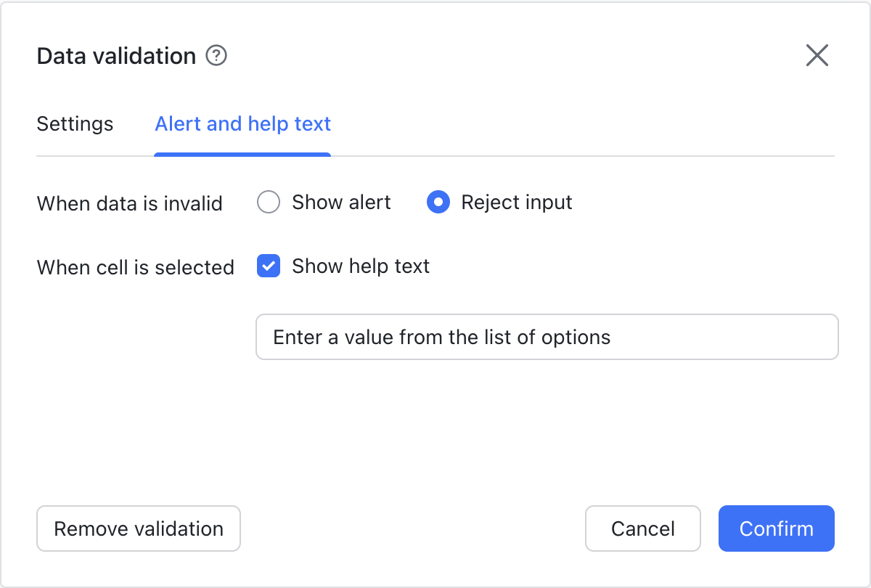Click Remove validation
The width and height of the screenshot is (871, 588).
[x=138, y=528]
